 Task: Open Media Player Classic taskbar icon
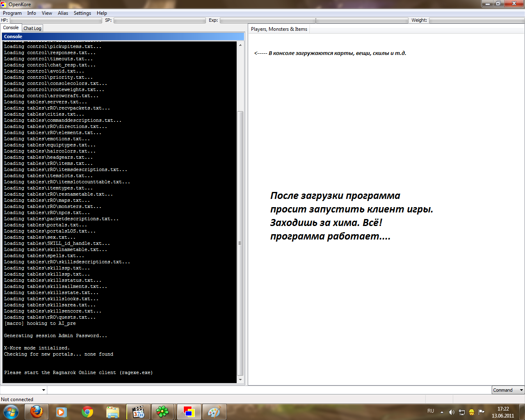point(138,412)
